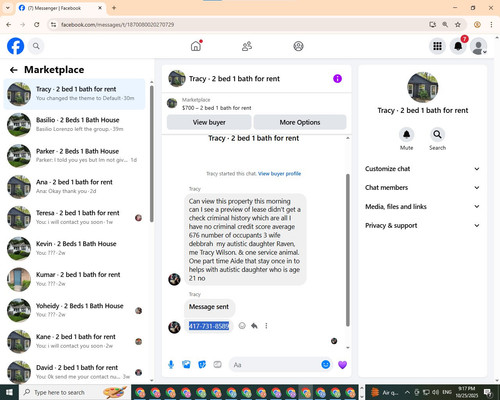
Task: Choose a GIF icon in composer
Action: coord(217,365)
